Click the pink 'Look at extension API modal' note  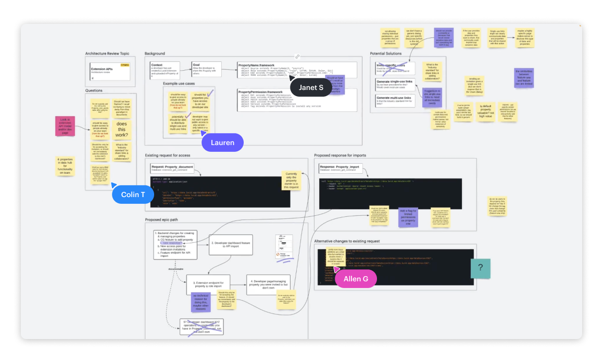click(65, 126)
